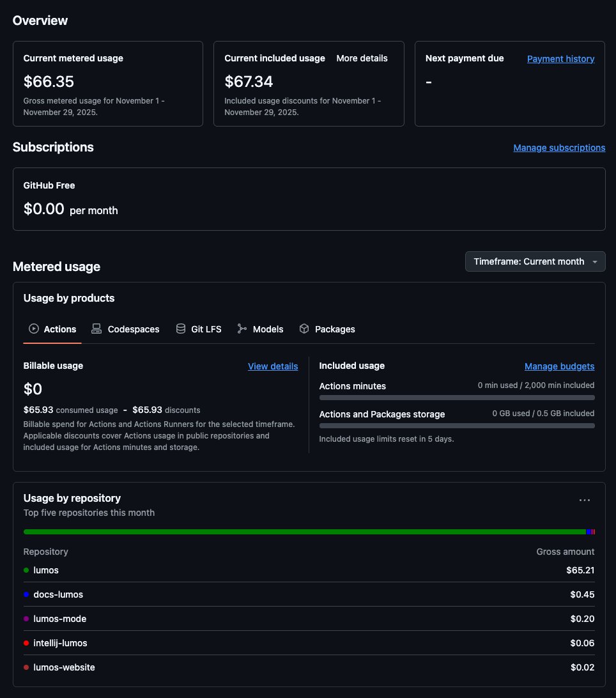
Task: Select the intellij-lumos repository name
Action: coord(60,643)
